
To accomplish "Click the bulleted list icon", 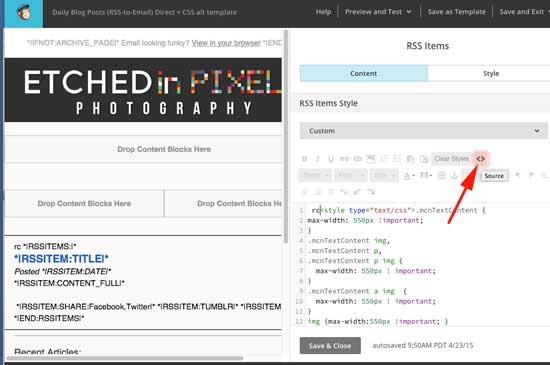I will pyautogui.click(x=397, y=159).
